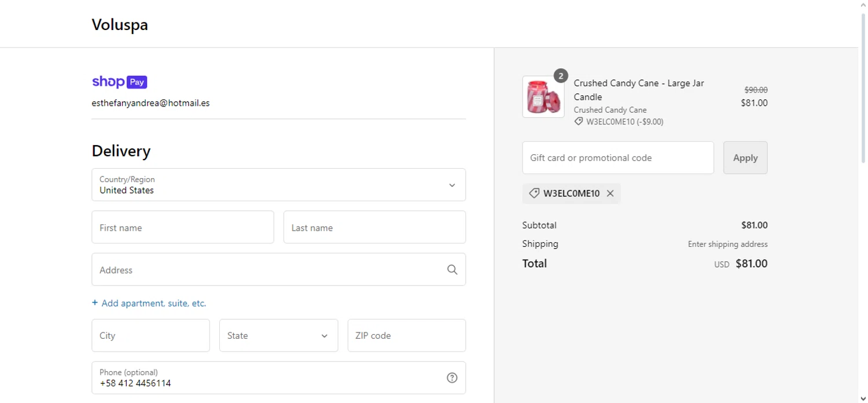
Task: Open the Country/Region dropdown
Action: (x=278, y=185)
